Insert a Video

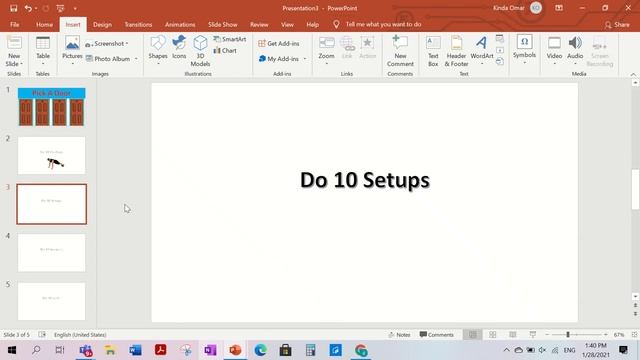point(554,51)
